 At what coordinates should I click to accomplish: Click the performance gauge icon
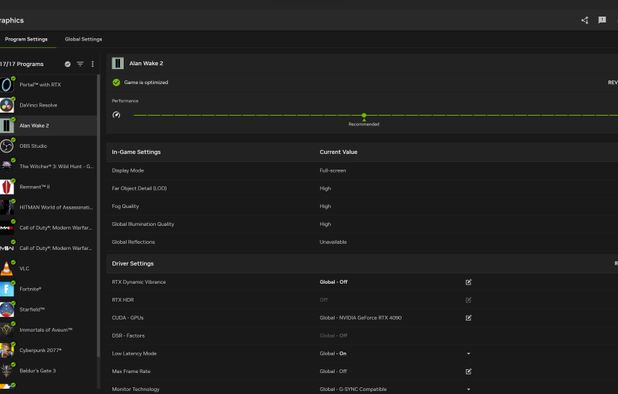click(116, 115)
